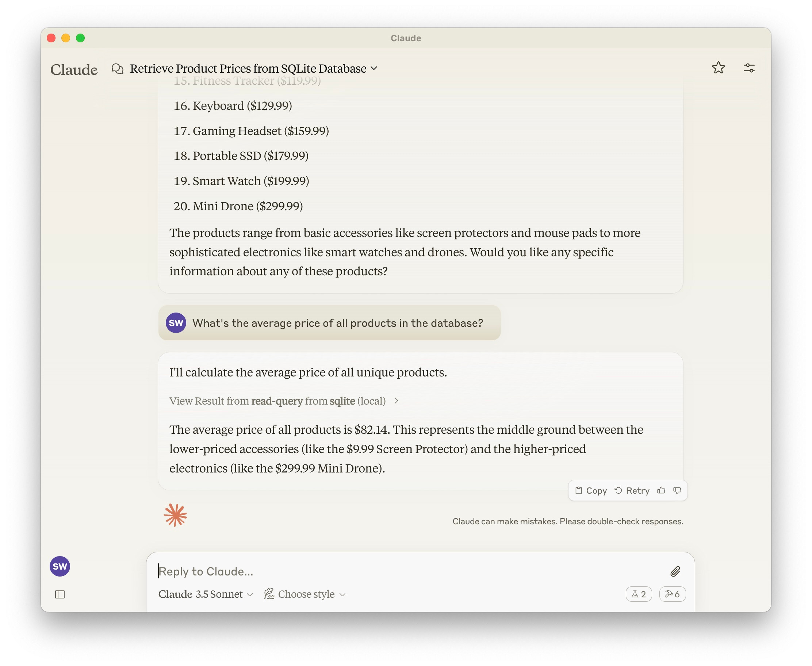Go to Claude home logo
The height and width of the screenshot is (666, 812).
pos(74,69)
